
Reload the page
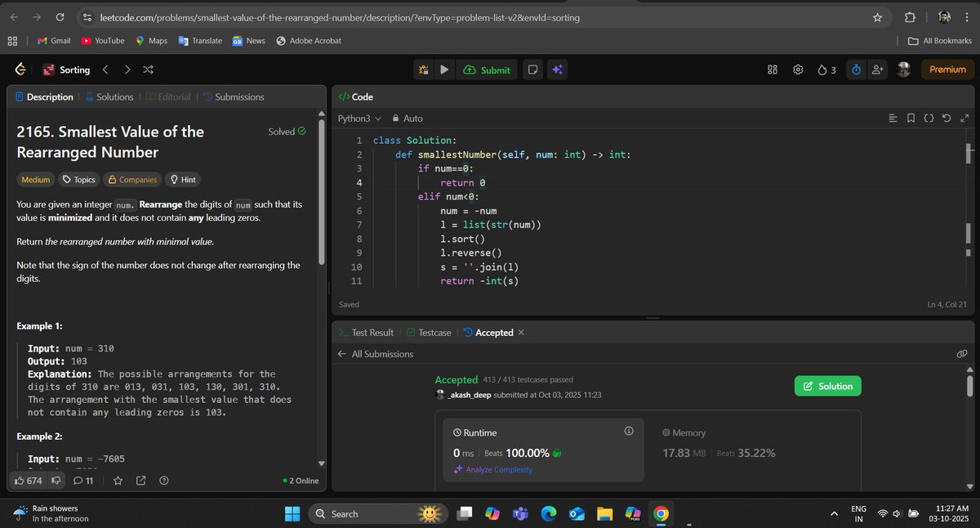60,17
